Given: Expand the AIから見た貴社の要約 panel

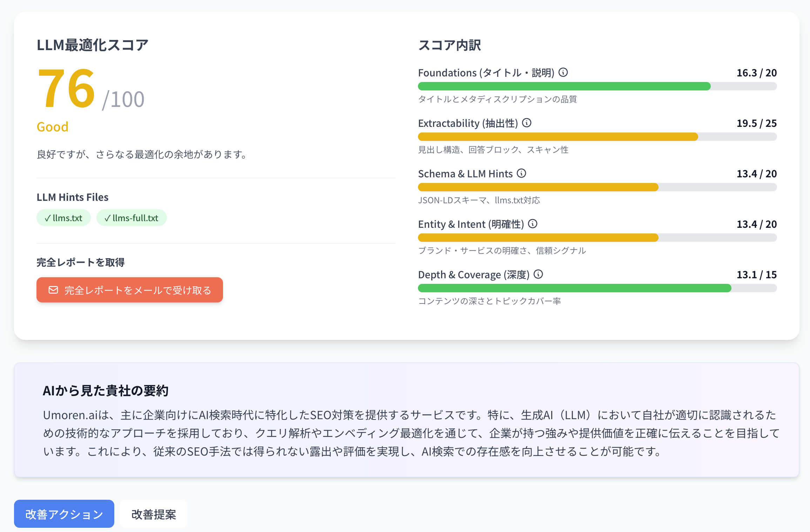Looking at the screenshot, I should click(106, 391).
